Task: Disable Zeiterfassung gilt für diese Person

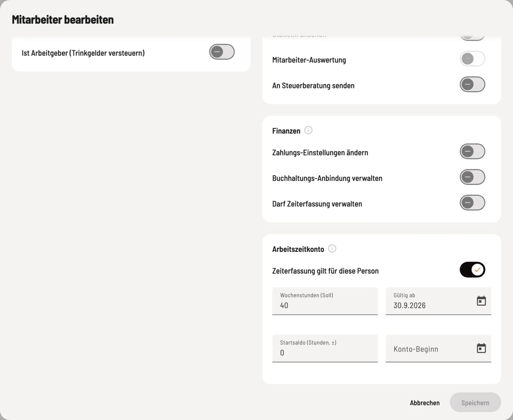Action: [472, 270]
